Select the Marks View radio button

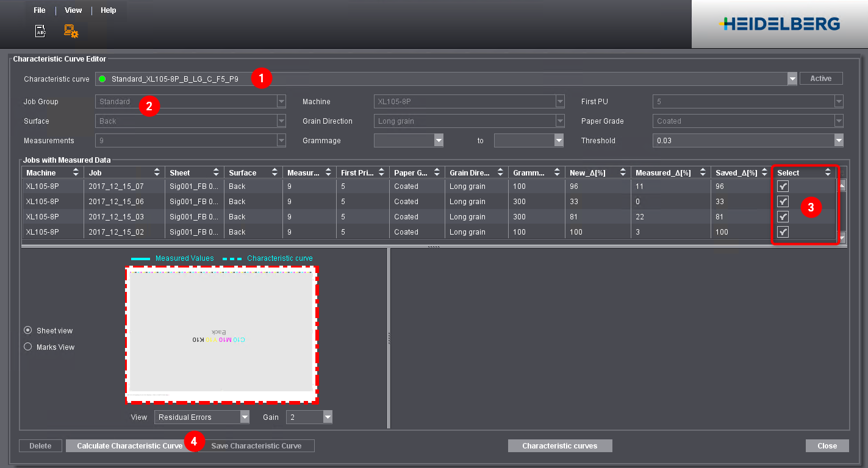tap(27, 347)
